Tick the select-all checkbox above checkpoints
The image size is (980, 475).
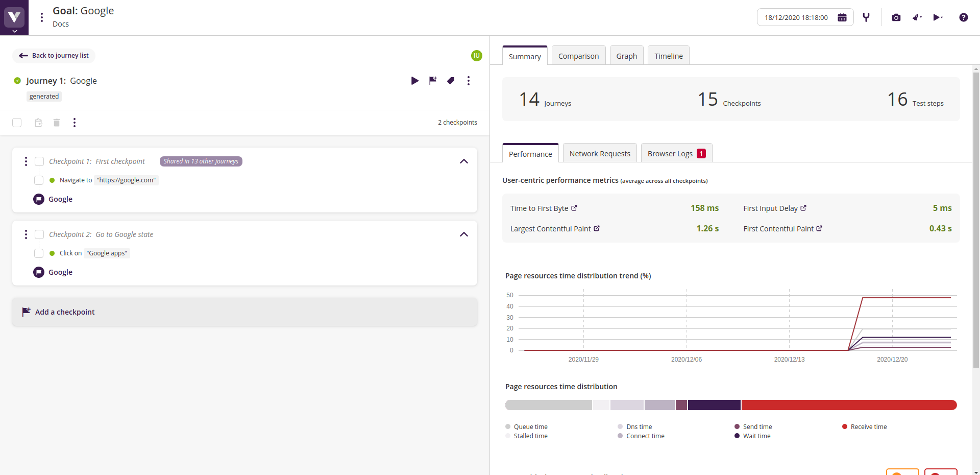tap(17, 123)
